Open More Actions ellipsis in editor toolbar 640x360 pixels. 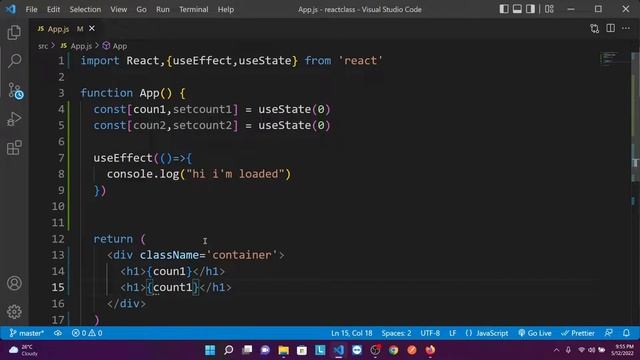pyautogui.click(x=626, y=28)
